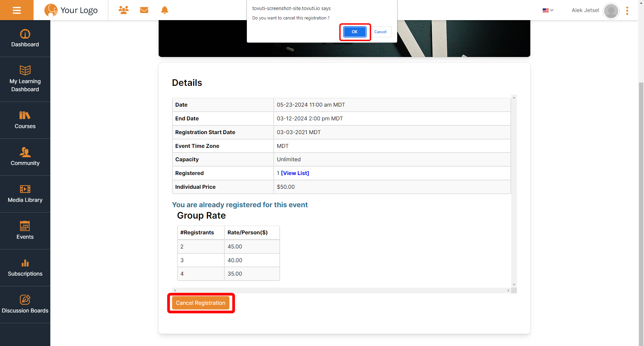Click the 45.00 rate cell
The image size is (644, 346).
coord(252,246)
